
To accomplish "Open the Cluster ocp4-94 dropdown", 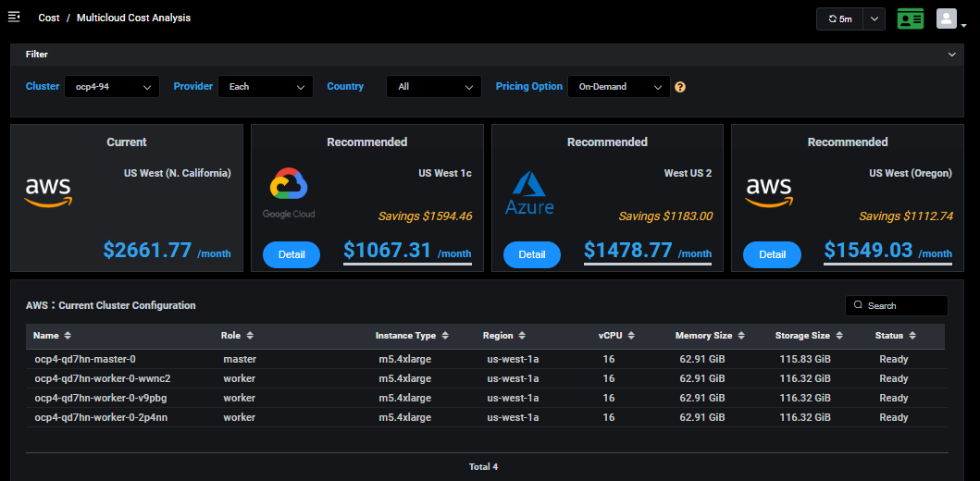I will [x=112, y=87].
